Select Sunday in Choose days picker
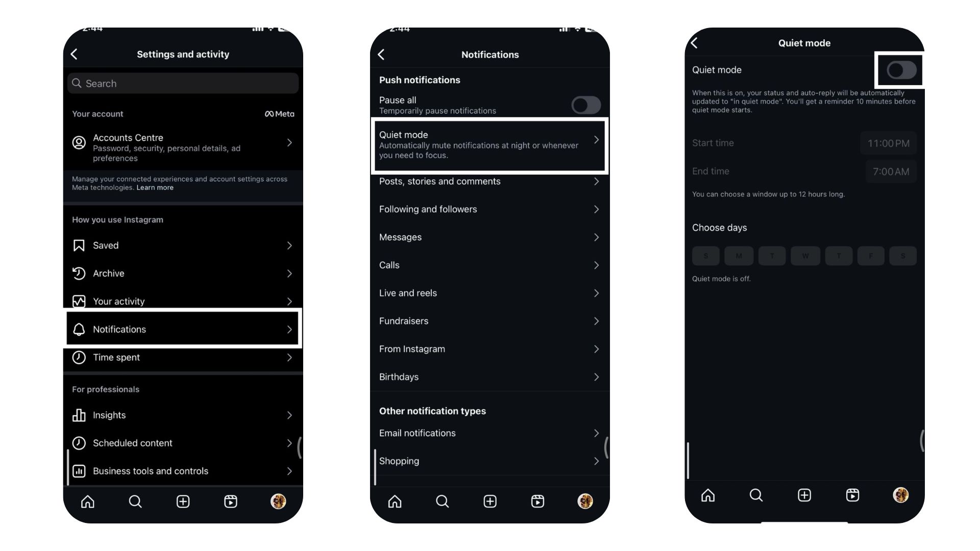 (x=705, y=255)
